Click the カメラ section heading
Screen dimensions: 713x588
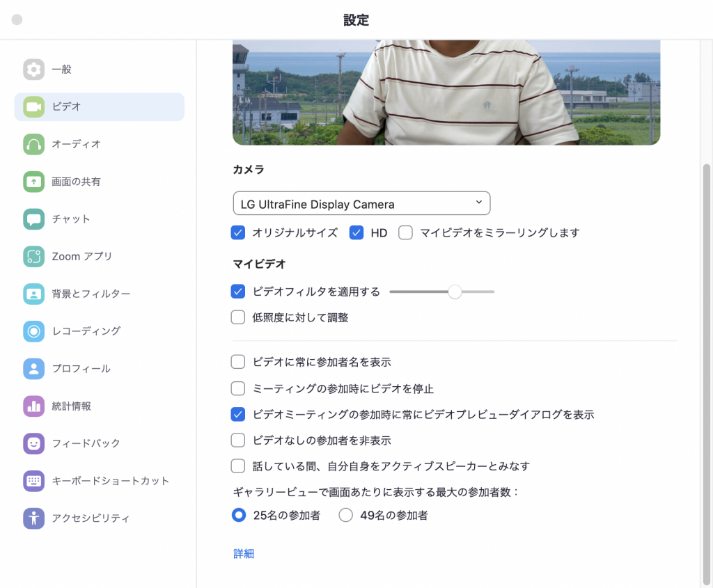pyautogui.click(x=249, y=170)
